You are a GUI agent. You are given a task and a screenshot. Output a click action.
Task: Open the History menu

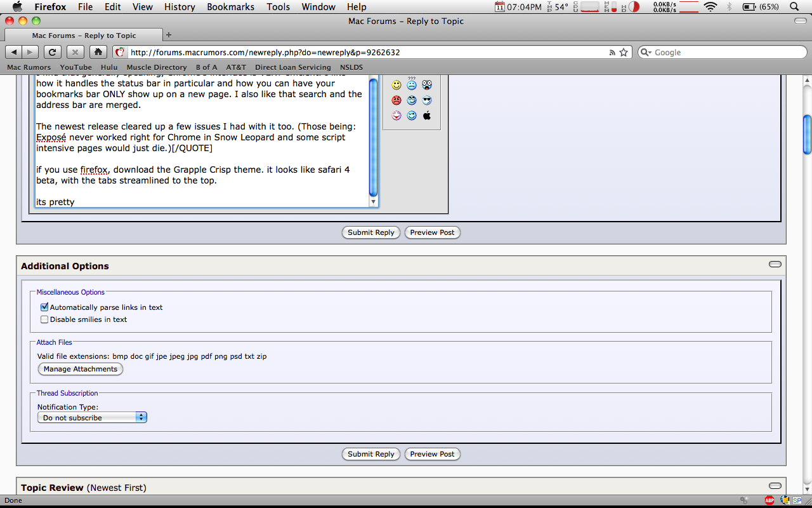[x=180, y=7]
